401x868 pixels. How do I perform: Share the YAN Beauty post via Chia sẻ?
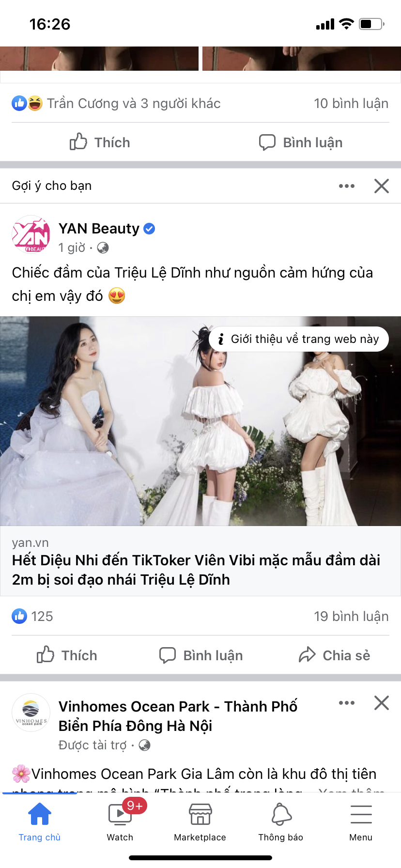coord(335,655)
